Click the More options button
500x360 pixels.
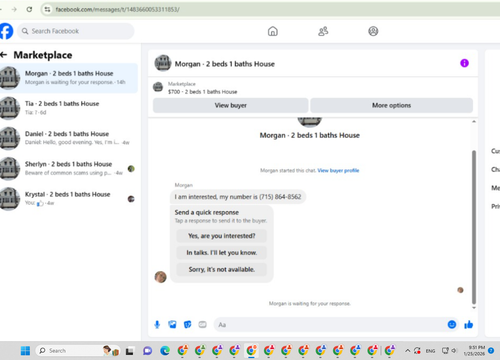pos(391,105)
